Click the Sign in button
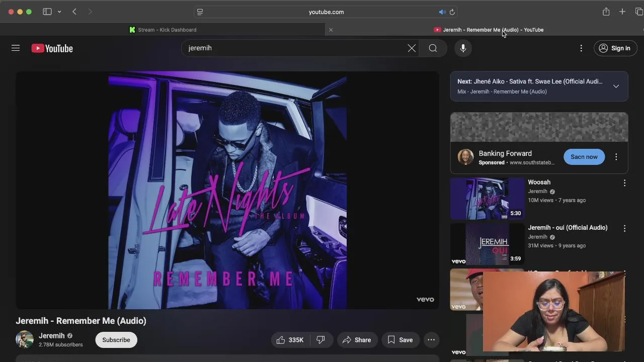Image resolution: width=644 pixels, height=362 pixels. tap(615, 48)
